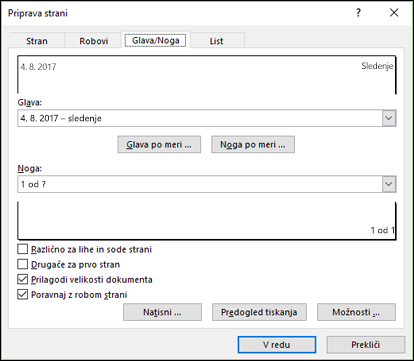Image resolution: width=414 pixels, height=361 pixels.
Task: Click the 'Natisni ...' button
Action: pyautogui.click(x=162, y=312)
